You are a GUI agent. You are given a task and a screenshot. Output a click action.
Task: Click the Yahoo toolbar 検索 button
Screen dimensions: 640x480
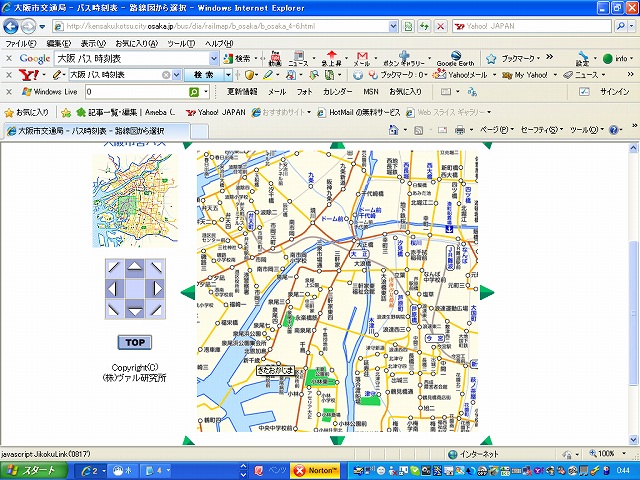pyautogui.click(x=204, y=75)
